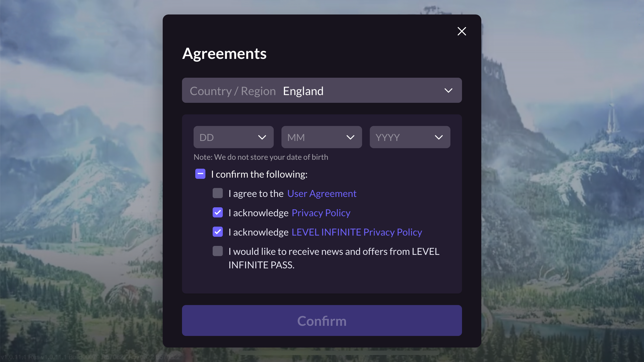The image size is (644, 362).
Task: Click the MM dropdown arrow icon
Action: (x=350, y=137)
